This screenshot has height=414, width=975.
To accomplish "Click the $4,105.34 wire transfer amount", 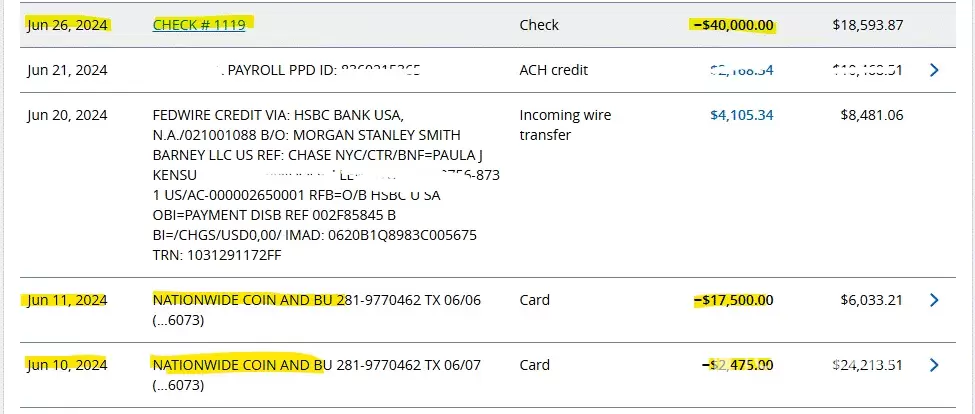I will [741, 115].
